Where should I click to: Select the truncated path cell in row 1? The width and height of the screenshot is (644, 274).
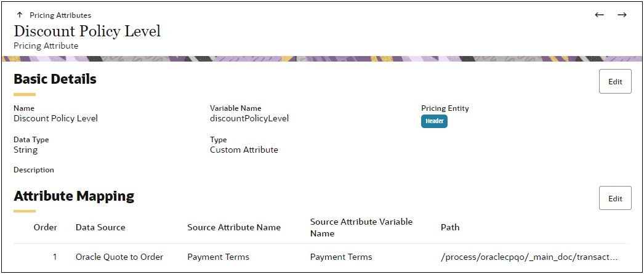529,257
